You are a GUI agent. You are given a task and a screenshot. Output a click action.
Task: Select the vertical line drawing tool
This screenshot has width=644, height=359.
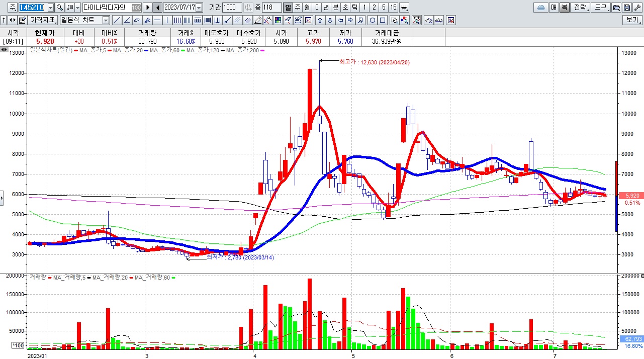[x=167, y=20]
